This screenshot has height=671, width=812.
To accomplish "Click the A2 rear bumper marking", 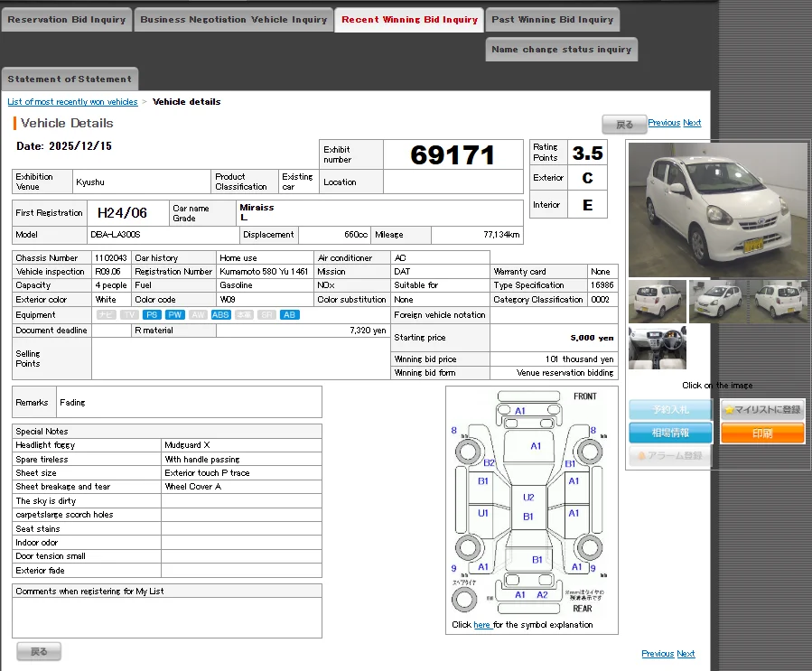I will 542,595.
